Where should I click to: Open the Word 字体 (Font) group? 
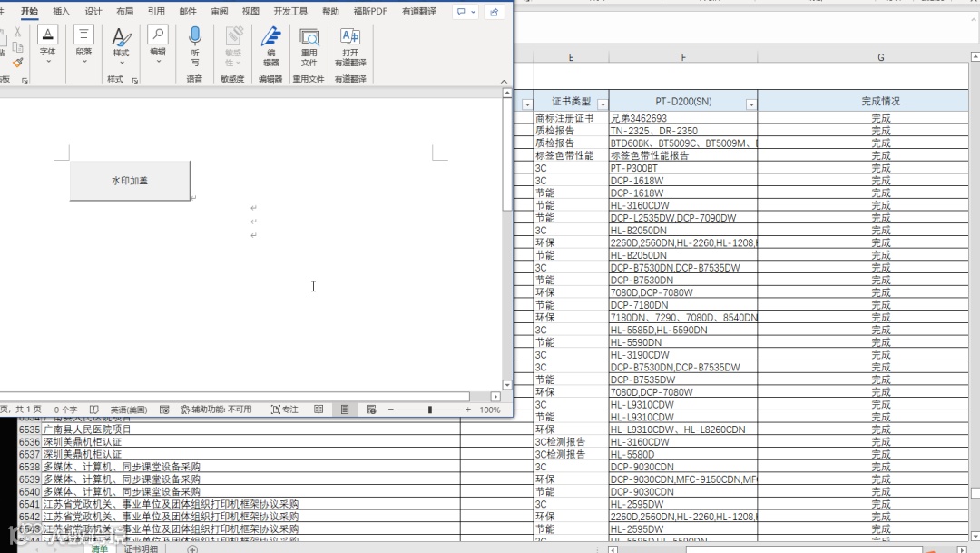click(x=47, y=44)
